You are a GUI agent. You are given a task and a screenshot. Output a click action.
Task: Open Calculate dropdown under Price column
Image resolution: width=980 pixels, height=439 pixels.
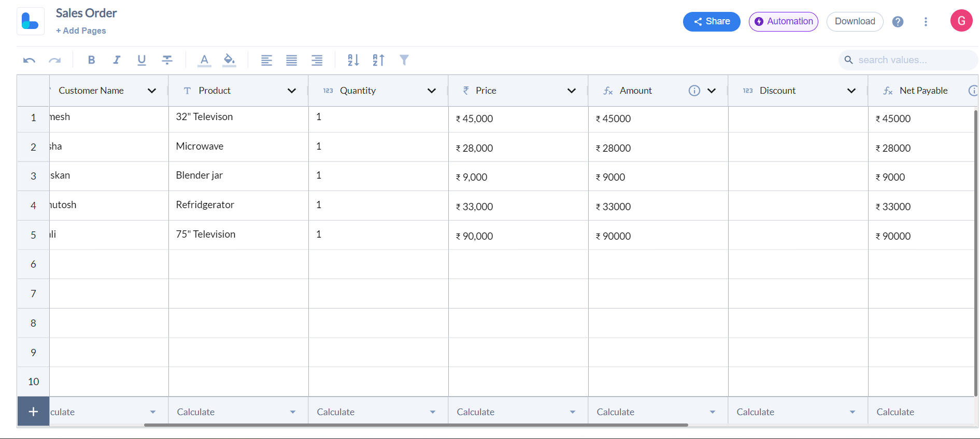(x=518, y=412)
